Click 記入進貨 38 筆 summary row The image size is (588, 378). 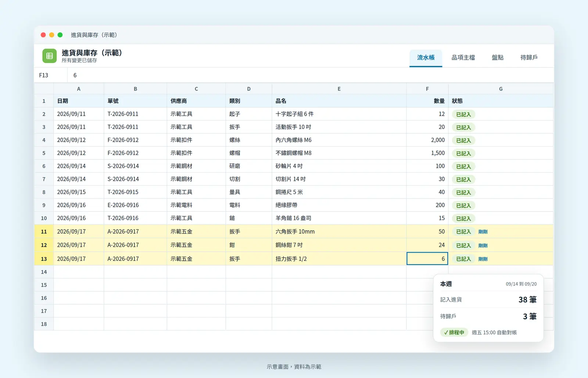coord(488,300)
